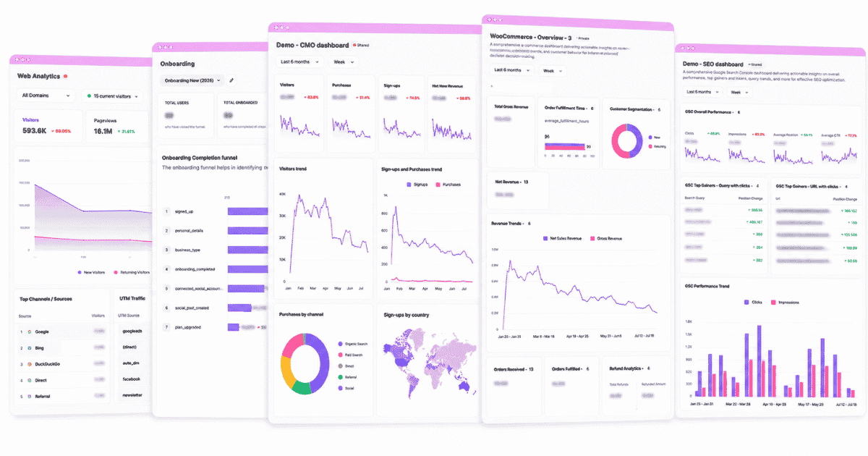Image resolution: width=868 pixels, height=456 pixels.
Task: Toggle Organic Search legend in Purchases by channel
Action: pos(353,344)
